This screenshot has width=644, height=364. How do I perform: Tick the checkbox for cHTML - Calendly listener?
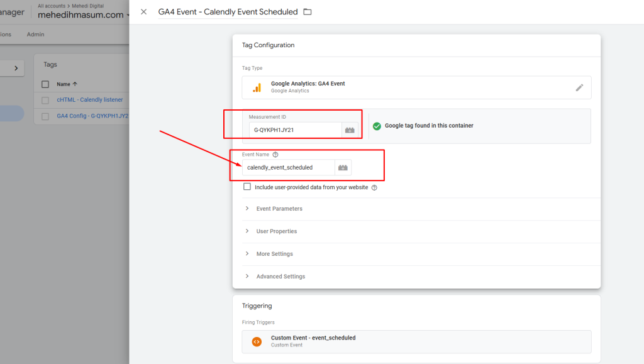45,100
